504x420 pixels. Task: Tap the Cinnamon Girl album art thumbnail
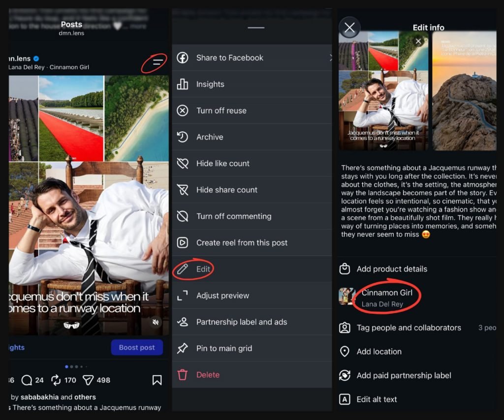click(347, 296)
